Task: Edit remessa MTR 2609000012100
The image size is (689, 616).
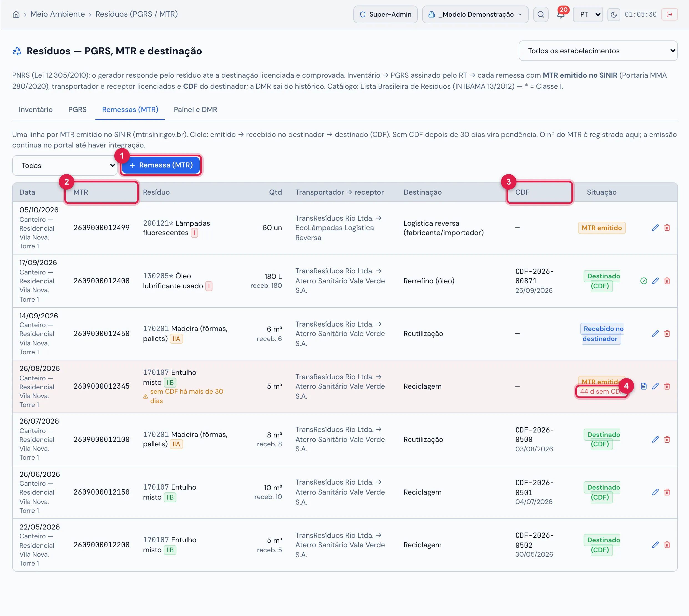Action: [x=655, y=439]
